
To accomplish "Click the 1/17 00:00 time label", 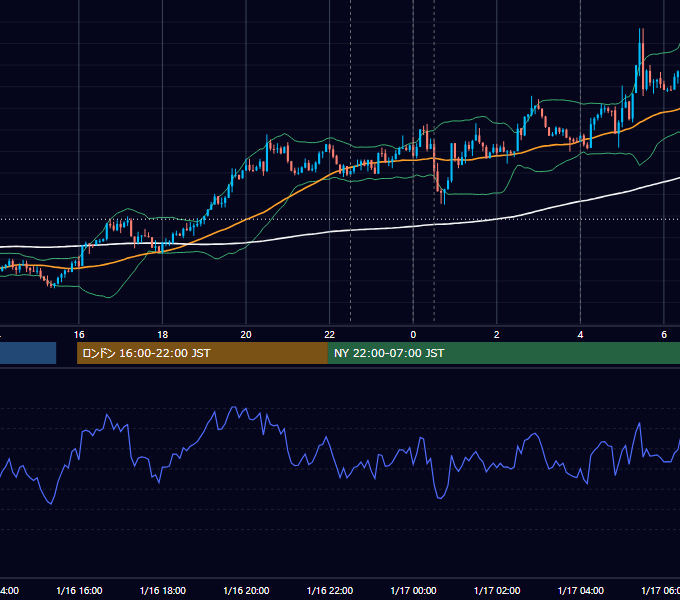I will pyautogui.click(x=413, y=590).
